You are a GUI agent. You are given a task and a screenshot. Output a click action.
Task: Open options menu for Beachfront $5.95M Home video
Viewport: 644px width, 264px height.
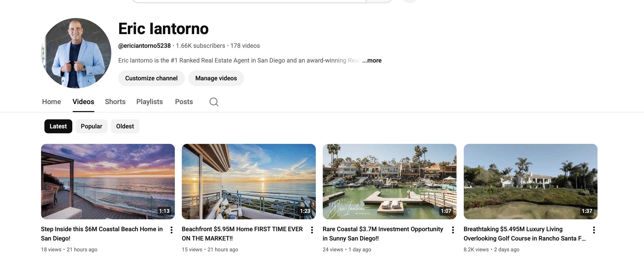(x=312, y=230)
